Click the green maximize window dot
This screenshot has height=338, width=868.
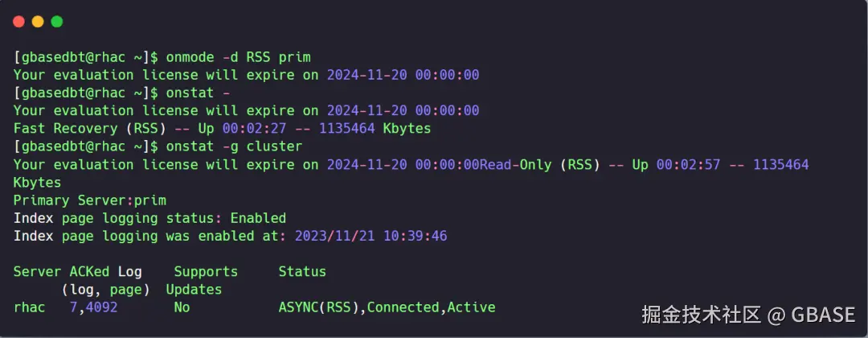tap(57, 22)
